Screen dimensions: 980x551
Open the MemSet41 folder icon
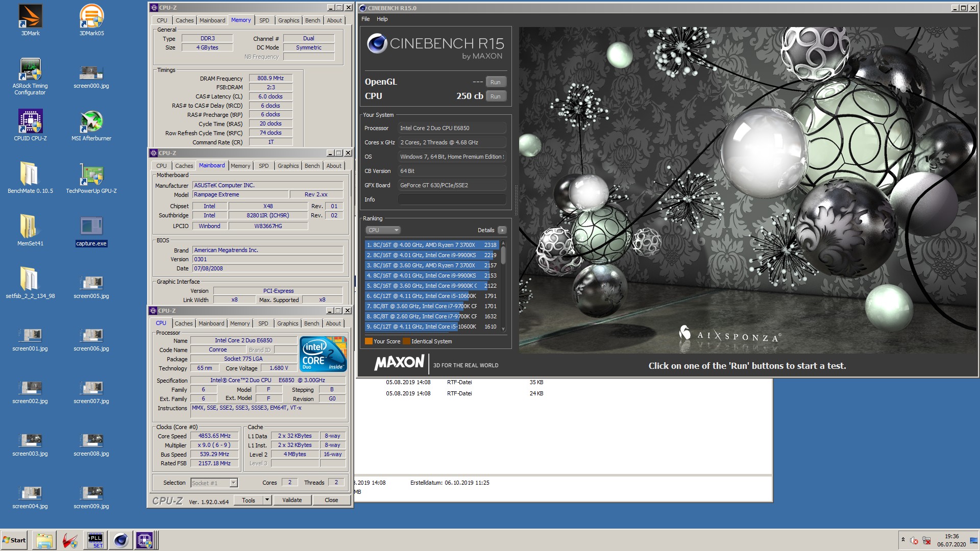coord(30,231)
